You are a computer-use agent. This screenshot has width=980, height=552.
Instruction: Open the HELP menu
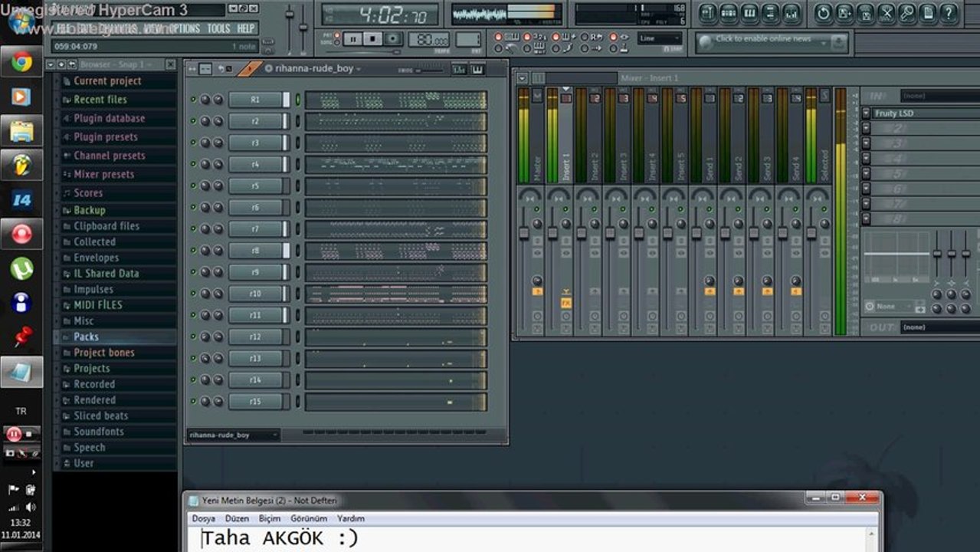245,28
